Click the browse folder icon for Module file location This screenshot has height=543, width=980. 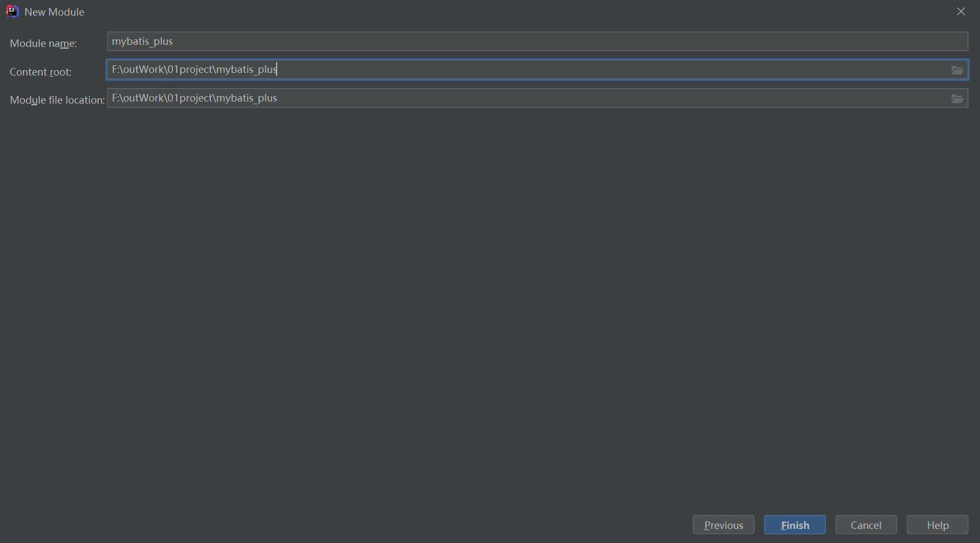click(957, 99)
